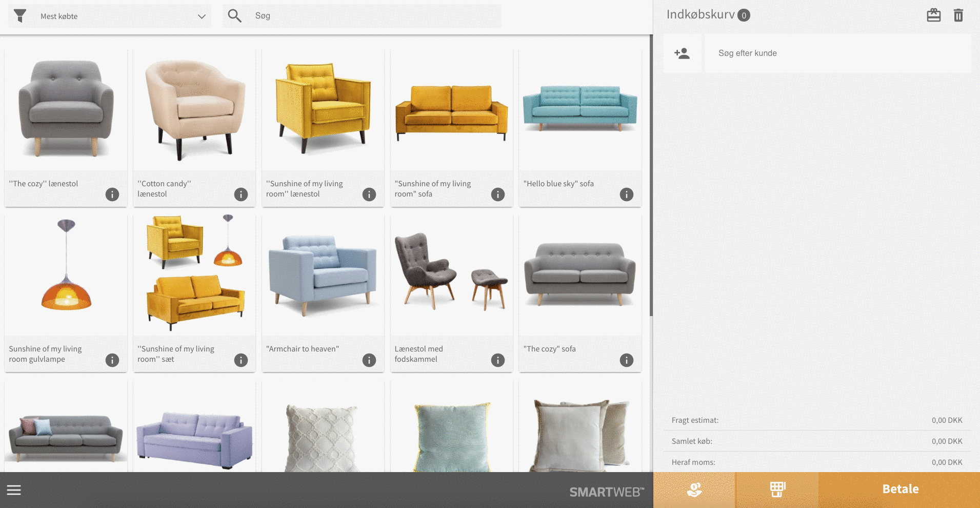980x508 pixels.
Task: Click the hand-with-coin icon button
Action: (x=694, y=490)
